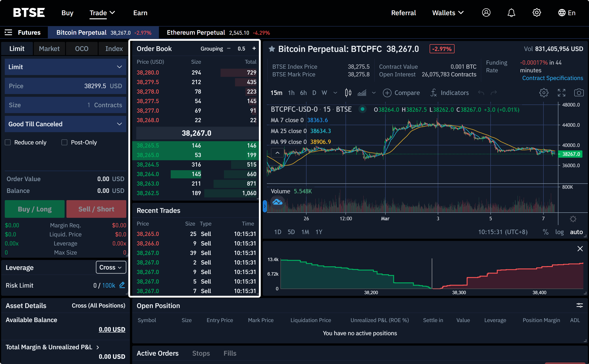
Task: Favorite Bitcoin Perpetual with the star icon
Action: 272,49
